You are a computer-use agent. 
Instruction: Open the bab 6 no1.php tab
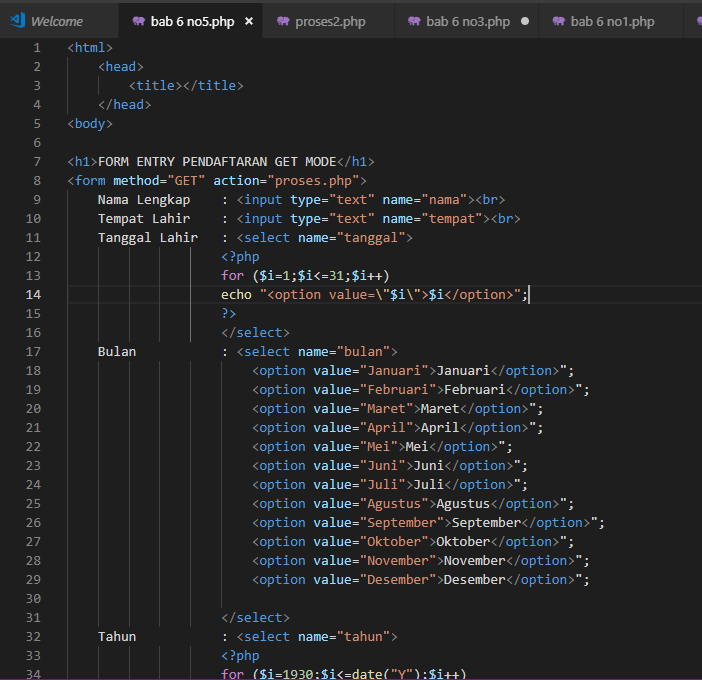[612, 21]
